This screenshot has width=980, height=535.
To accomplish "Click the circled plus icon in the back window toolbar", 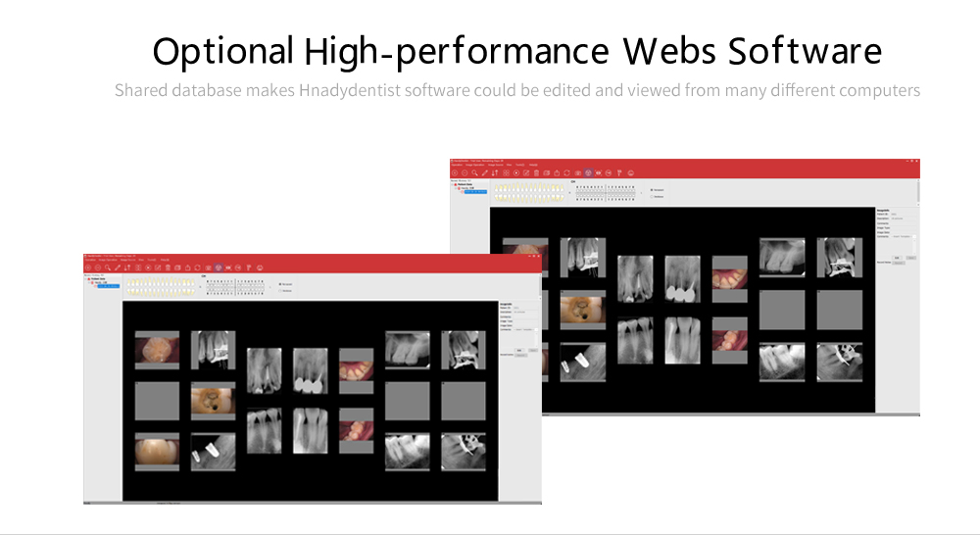I will 457,172.
